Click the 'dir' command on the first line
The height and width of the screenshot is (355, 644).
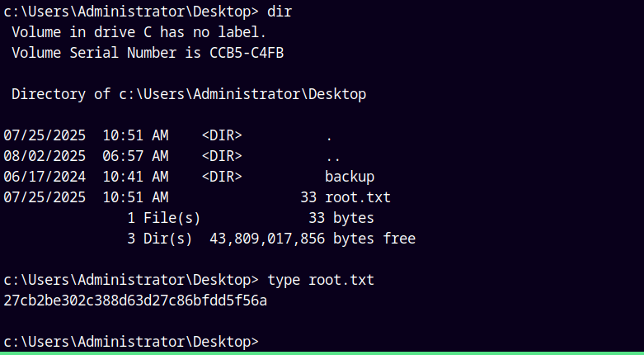pyautogui.click(x=280, y=12)
